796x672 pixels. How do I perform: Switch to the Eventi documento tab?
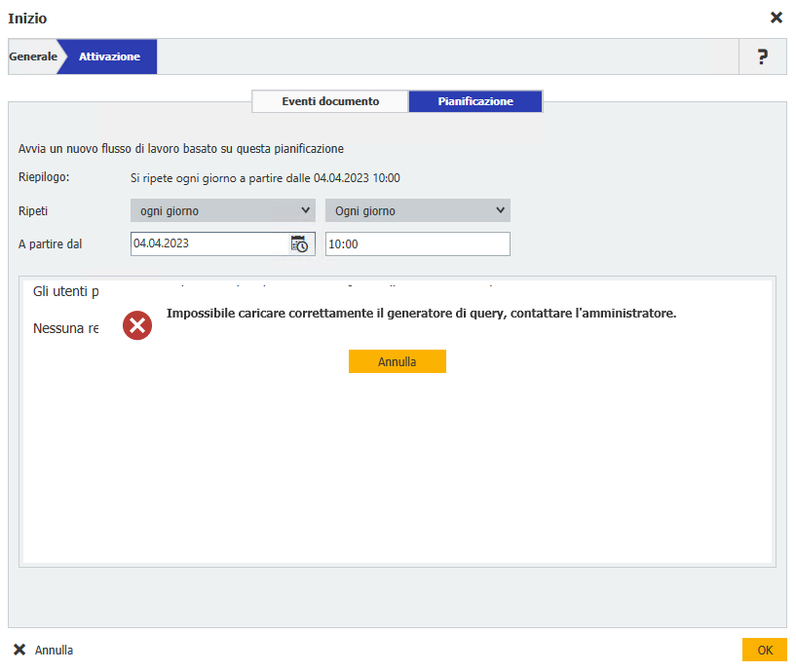(330, 101)
